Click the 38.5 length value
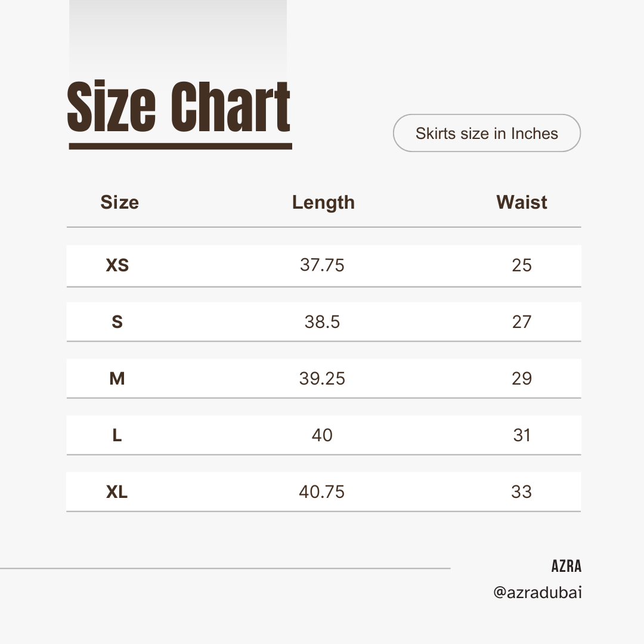The width and height of the screenshot is (644, 644). [x=322, y=322]
